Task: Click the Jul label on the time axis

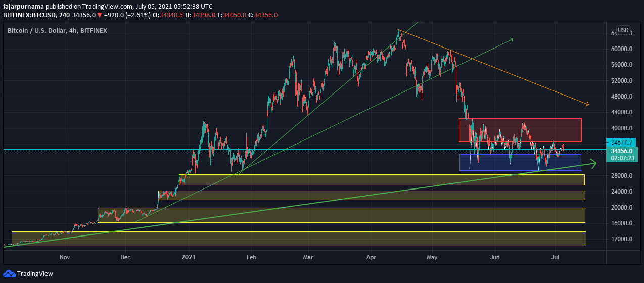Action: [x=555, y=257]
